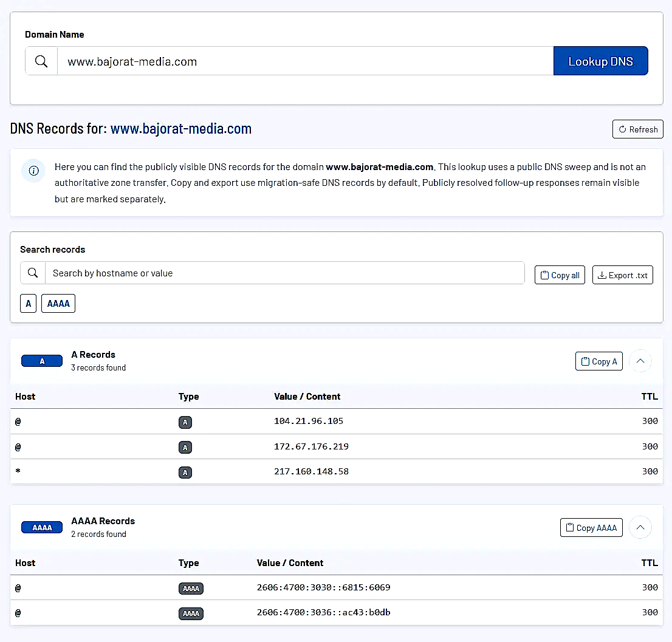Click the A type badge for 172.67.176.219
672x642 pixels.
click(x=185, y=448)
